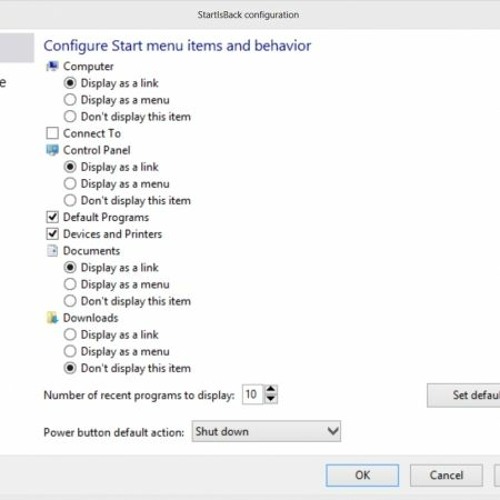
Task: Click 'Configure Start menu items and behavior' heading
Action: (177, 46)
